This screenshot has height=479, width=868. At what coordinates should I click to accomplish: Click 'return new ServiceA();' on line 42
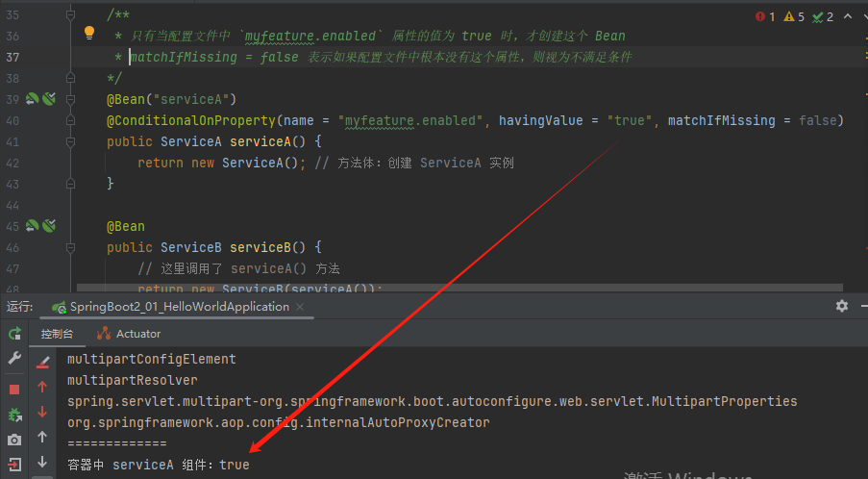[221, 163]
